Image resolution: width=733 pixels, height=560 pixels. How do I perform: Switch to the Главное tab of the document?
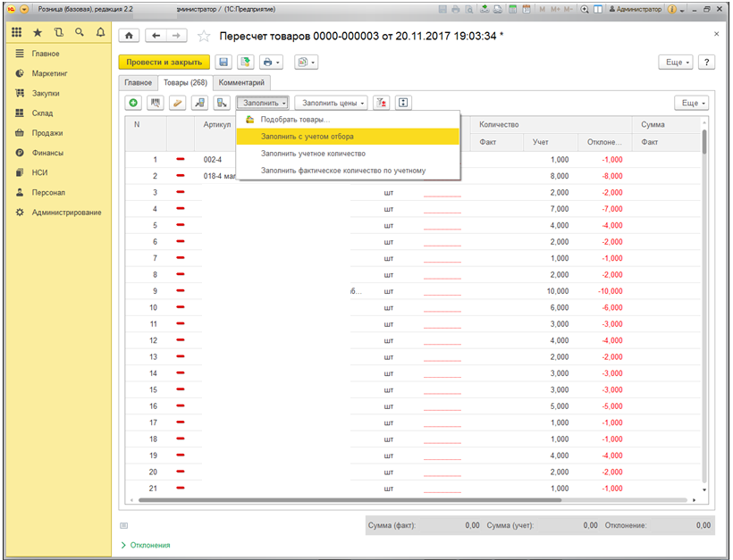pos(138,83)
